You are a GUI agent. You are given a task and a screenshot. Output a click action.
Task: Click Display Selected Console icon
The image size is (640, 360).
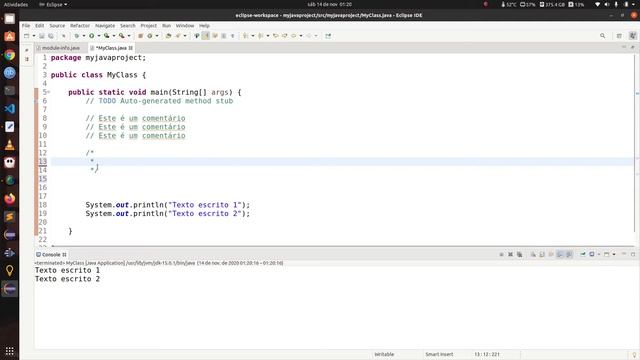pos(592,254)
